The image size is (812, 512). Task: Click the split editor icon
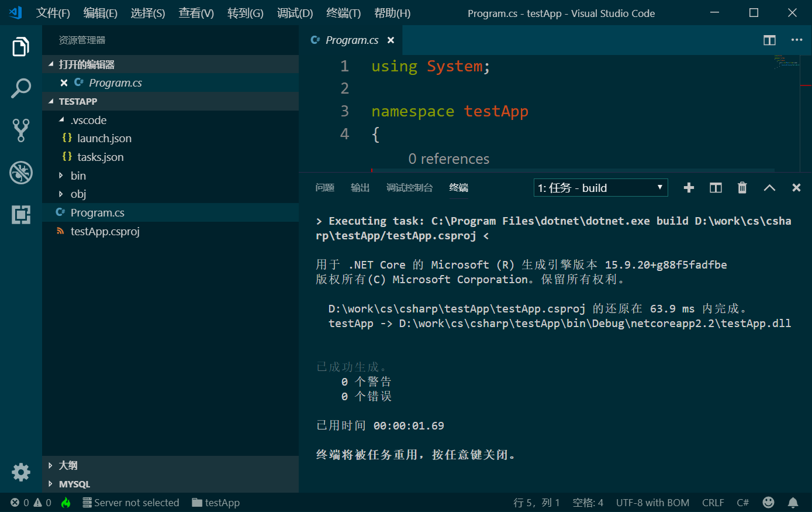(x=769, y=40)
